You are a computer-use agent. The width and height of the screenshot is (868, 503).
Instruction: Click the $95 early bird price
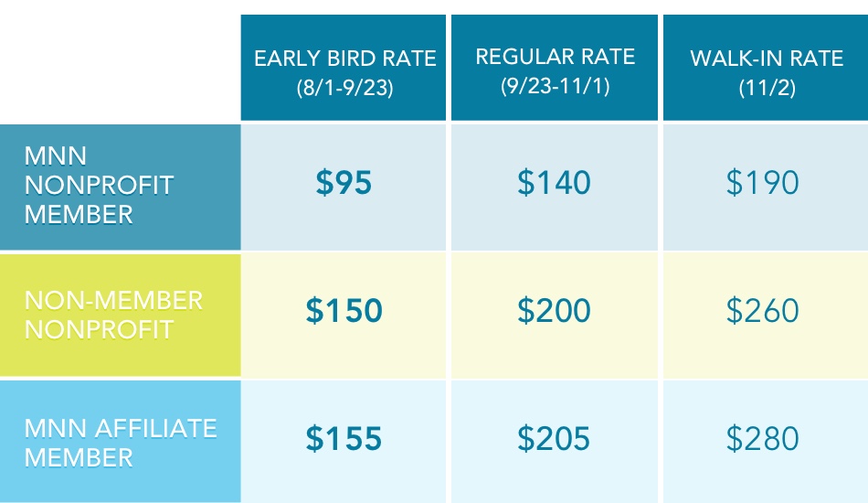(344, 184)
